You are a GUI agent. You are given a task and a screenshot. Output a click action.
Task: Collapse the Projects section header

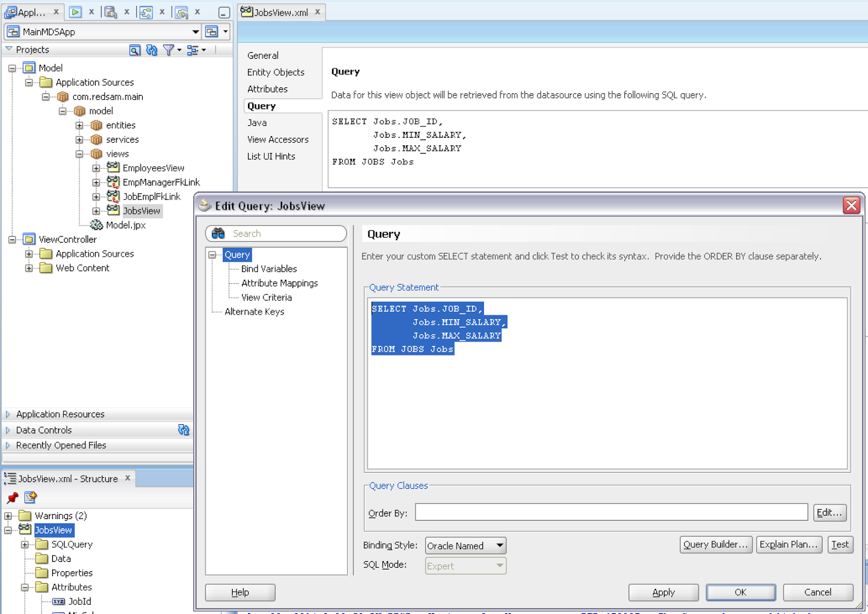pyautogui.click(x=9, y=49)
